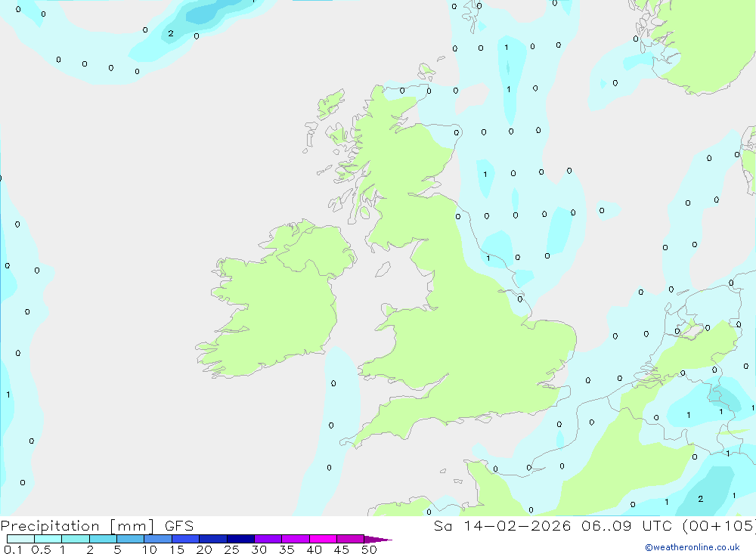This screenshot has height=554, width=756.
Task: Click the 'Precipitation [mm]' title text
Action: click(x=77, y=526)
